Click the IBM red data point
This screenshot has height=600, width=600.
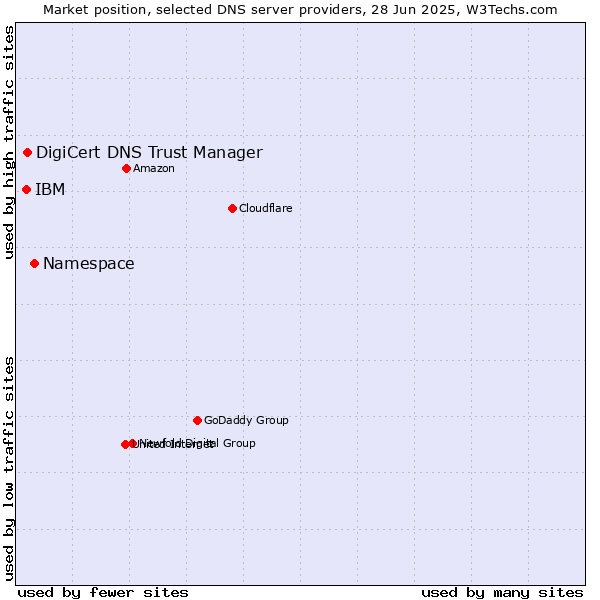click(x=26, y=189)
